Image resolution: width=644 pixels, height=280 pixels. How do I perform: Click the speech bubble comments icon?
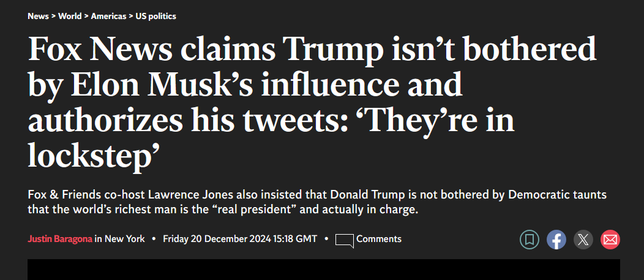344,241
